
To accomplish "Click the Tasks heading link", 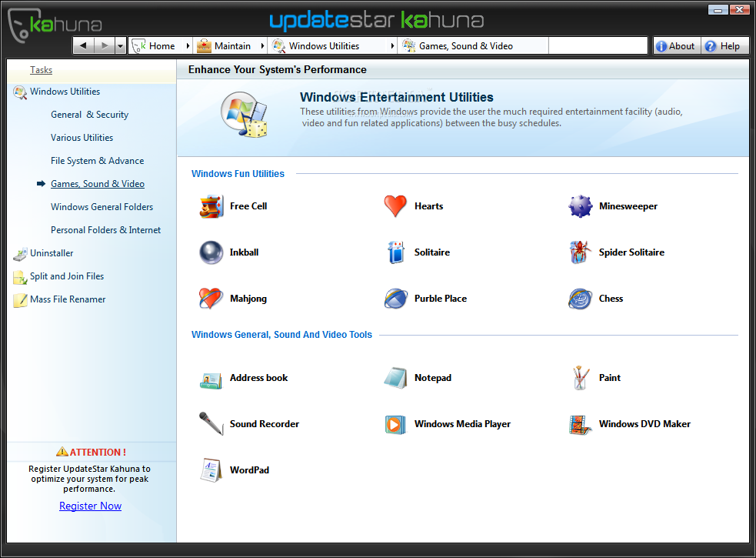I will [41, 70].
